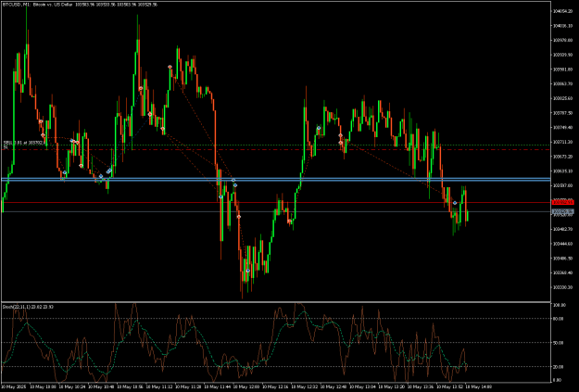579x392 pixels.
Task: Click the 80.00 stochastic level label
Action: [x=557, y=319]
